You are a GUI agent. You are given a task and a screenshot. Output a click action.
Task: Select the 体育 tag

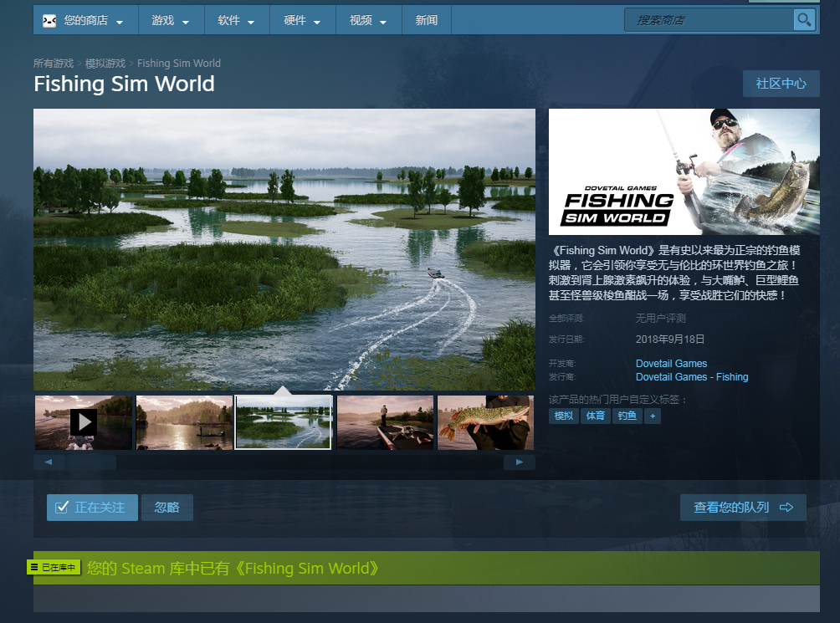595,416
